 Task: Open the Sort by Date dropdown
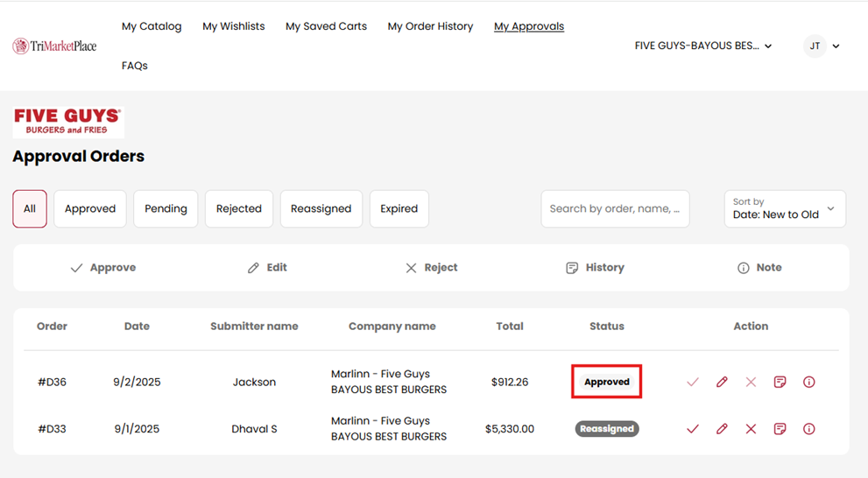click(785, 209)
